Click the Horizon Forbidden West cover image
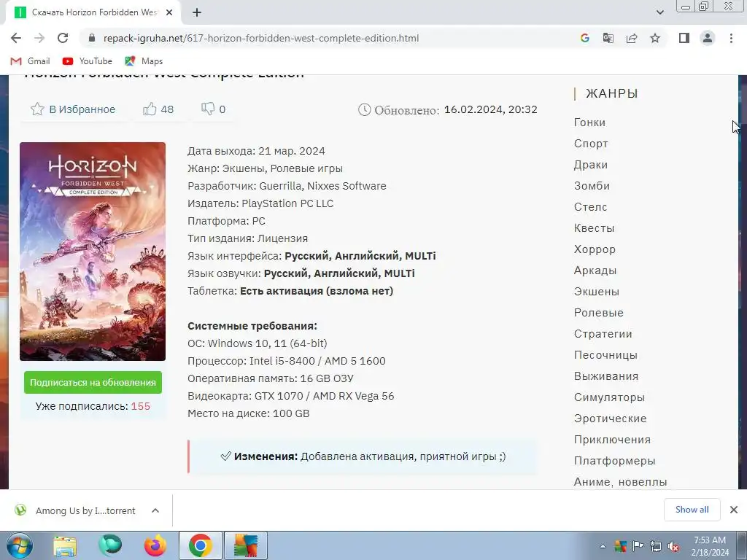This screenshot has height=560, width=747. (93, 252)
